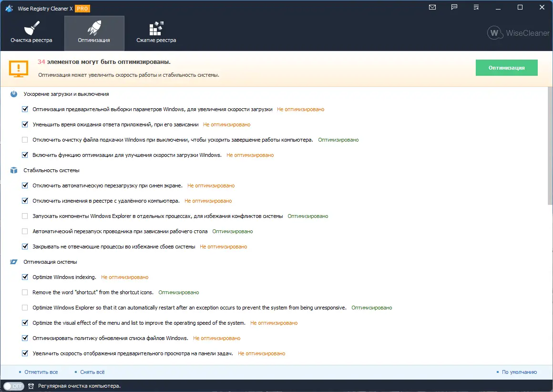Check Отключить очистку файла подкачки checkbox
Screen dimensions: 553x392
pos(25,140)
